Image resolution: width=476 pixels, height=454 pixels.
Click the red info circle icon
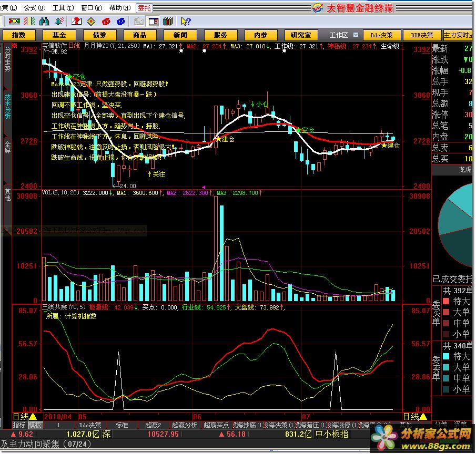tap(106, 21)
